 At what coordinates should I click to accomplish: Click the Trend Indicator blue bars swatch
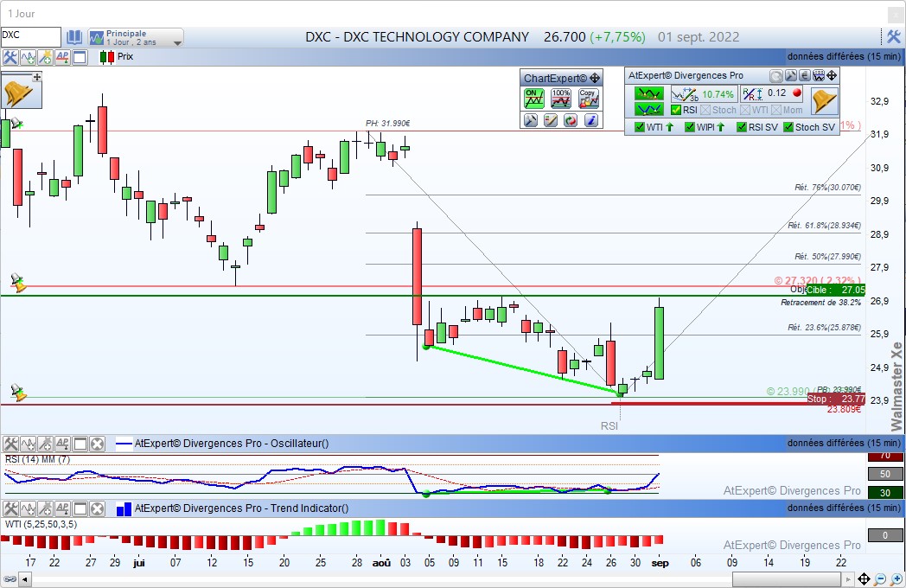coord(124,509)
